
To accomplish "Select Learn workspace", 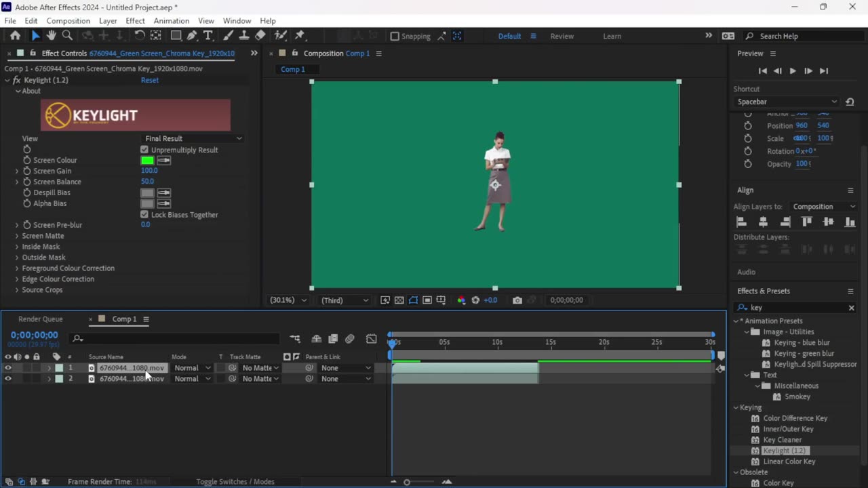I will pyautogui.click(x=612, y=37).
